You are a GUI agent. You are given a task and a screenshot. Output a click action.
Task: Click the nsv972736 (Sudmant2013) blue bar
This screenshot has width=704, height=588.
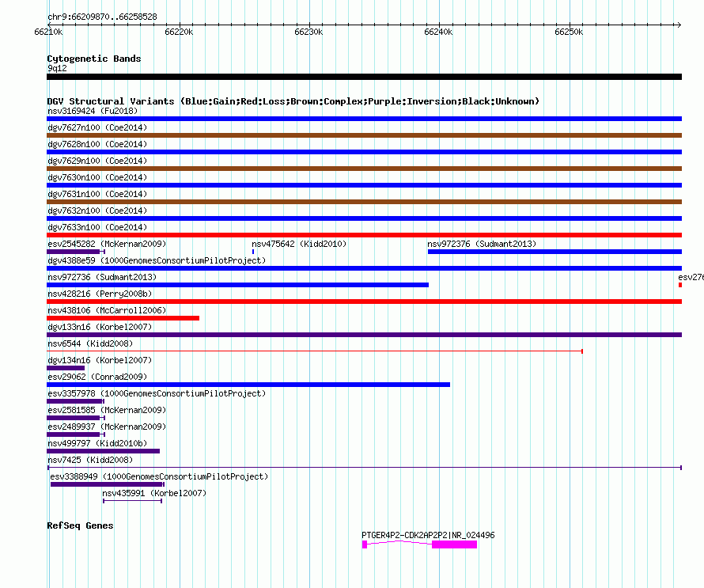(x=237, y=285)
